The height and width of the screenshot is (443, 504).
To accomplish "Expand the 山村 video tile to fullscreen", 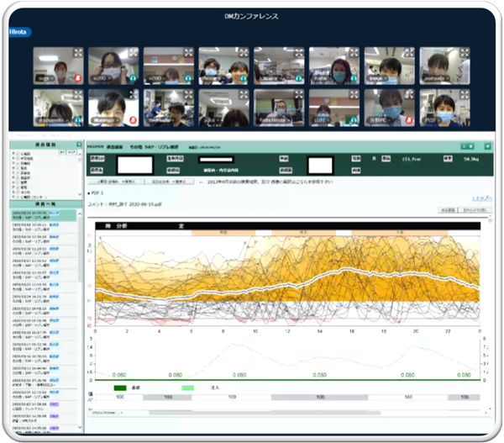I will pyautogui.click(x=354, y=94).
